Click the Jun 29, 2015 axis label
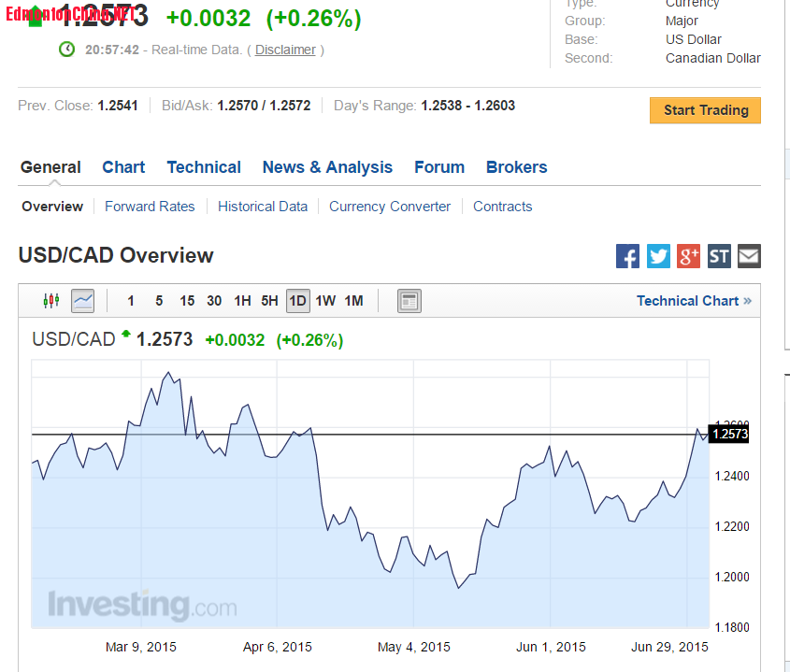 point(670,647)
